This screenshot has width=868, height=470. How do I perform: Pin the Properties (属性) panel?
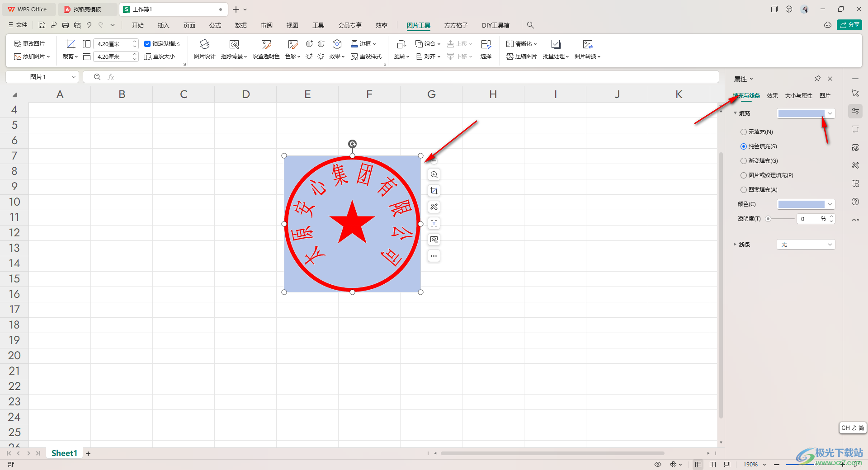(817, 79)
